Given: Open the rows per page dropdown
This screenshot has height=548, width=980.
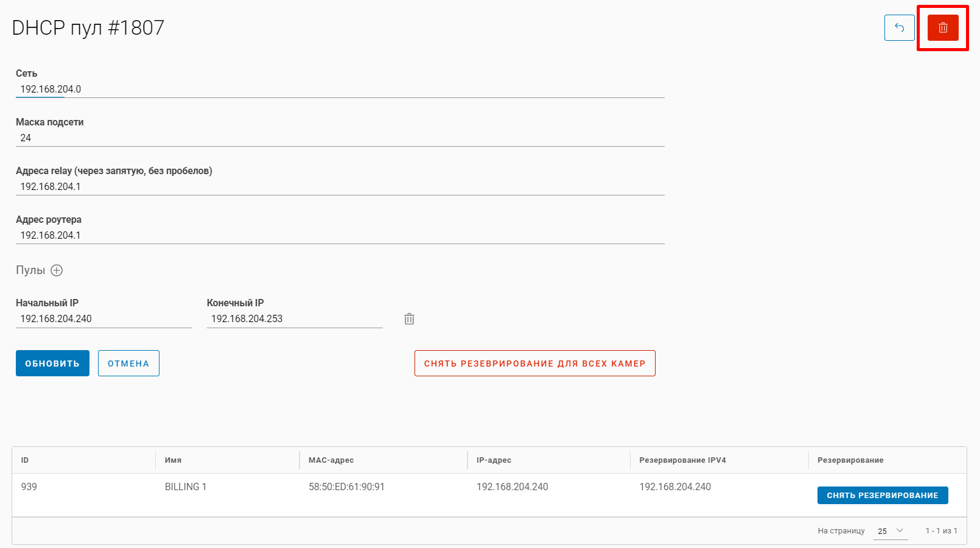Looking at the screenshot, I should click(x=891, y=531).
